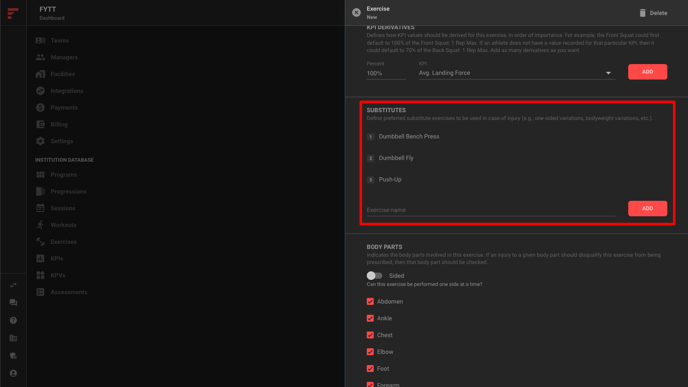Click the Delete trash icon
The height and width of the screenshot is (387, 688).
tap(642, 13)
